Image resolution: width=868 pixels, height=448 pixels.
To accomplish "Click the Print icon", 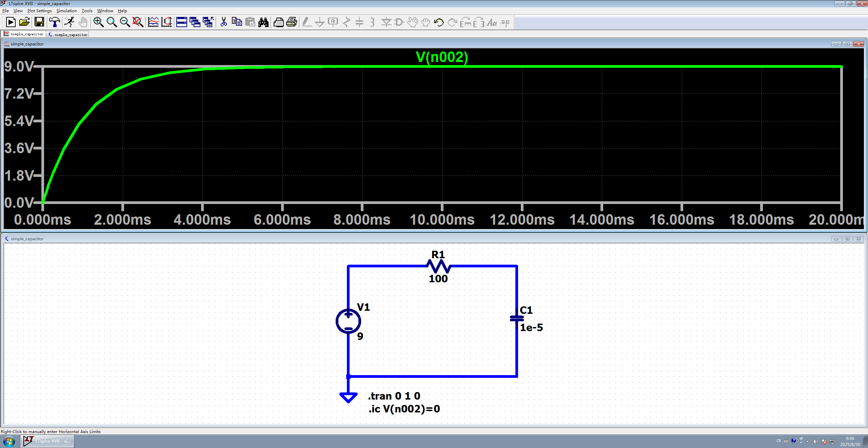I will (292, 22).
